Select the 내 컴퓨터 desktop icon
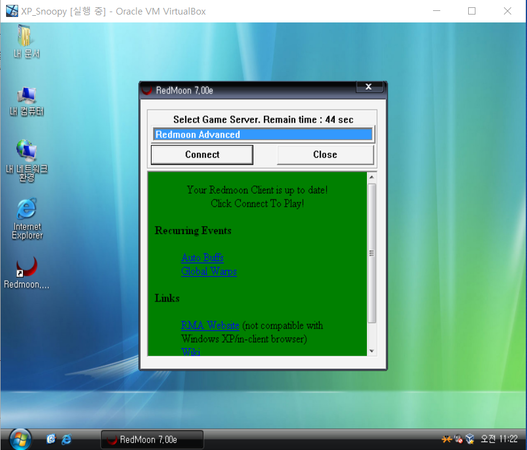The height and width of the screenshot is (450, 527). pos(27,101)
